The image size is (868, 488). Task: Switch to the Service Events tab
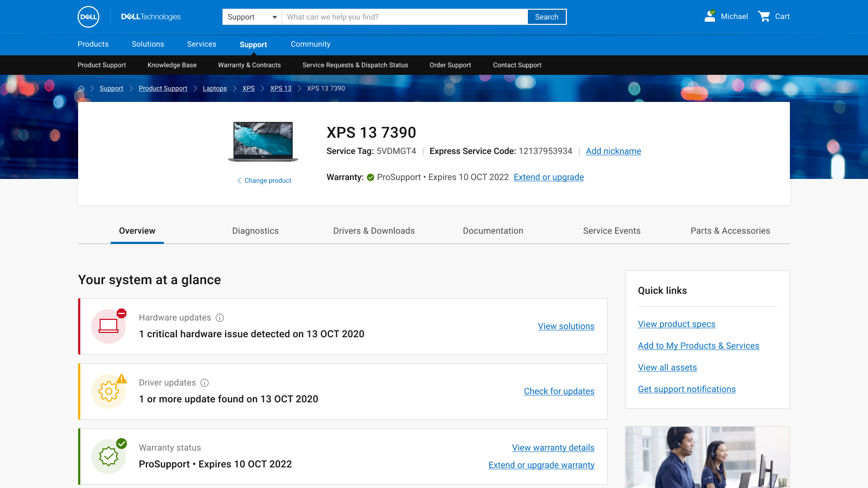tap(612, 231)
